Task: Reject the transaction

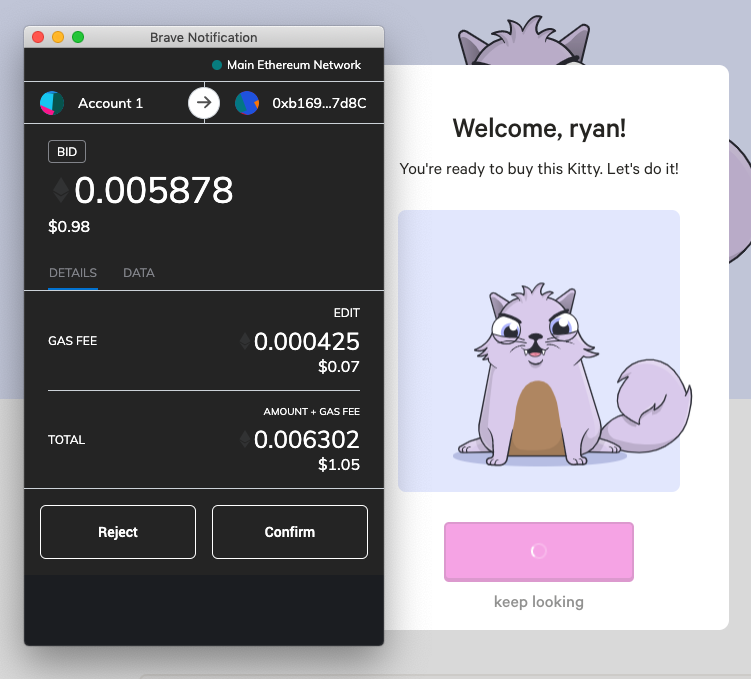Action: click(x=118, y=532)
